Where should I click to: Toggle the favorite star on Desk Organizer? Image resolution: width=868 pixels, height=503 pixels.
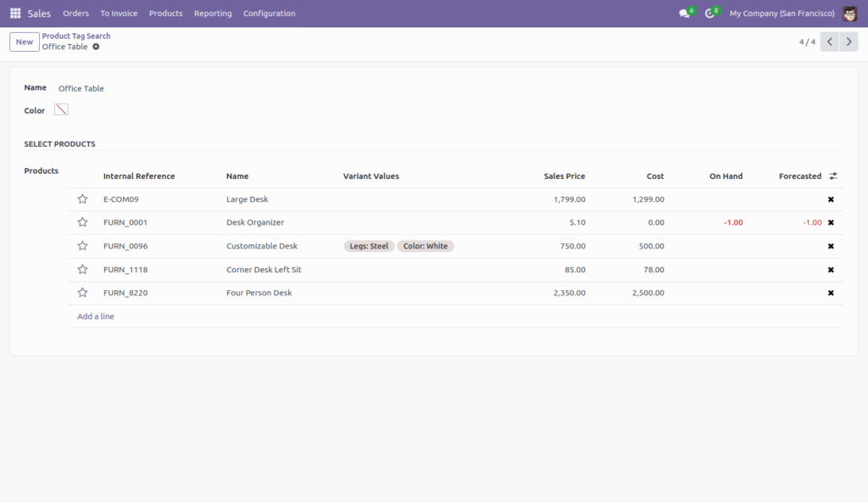[82, 222]
